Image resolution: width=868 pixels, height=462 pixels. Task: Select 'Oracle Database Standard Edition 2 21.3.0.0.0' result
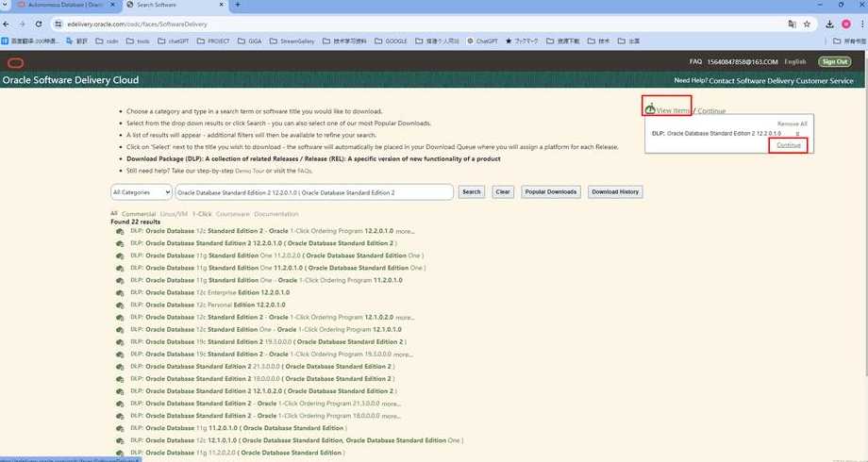(x=262, y=367)
